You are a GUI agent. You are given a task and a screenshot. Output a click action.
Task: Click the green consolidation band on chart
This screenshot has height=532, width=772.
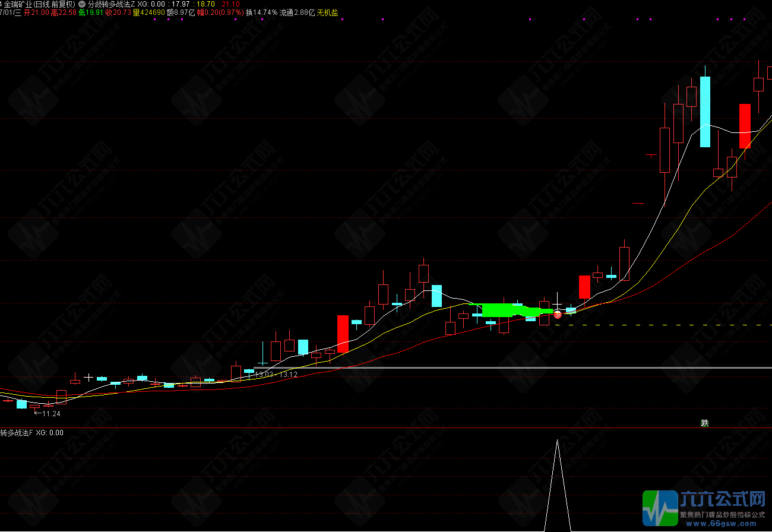tap(511, 309)
